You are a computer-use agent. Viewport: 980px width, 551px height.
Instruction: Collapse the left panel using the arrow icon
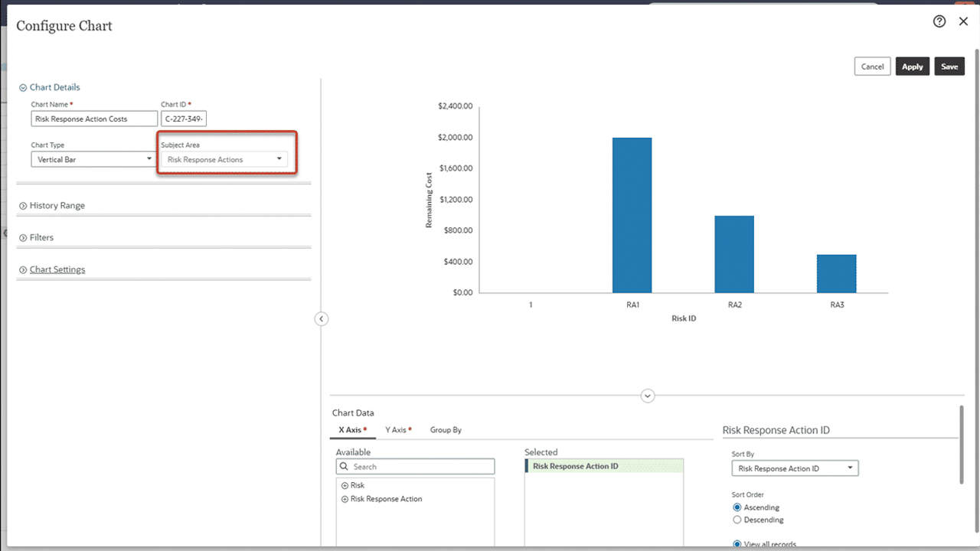pos(321,318)
